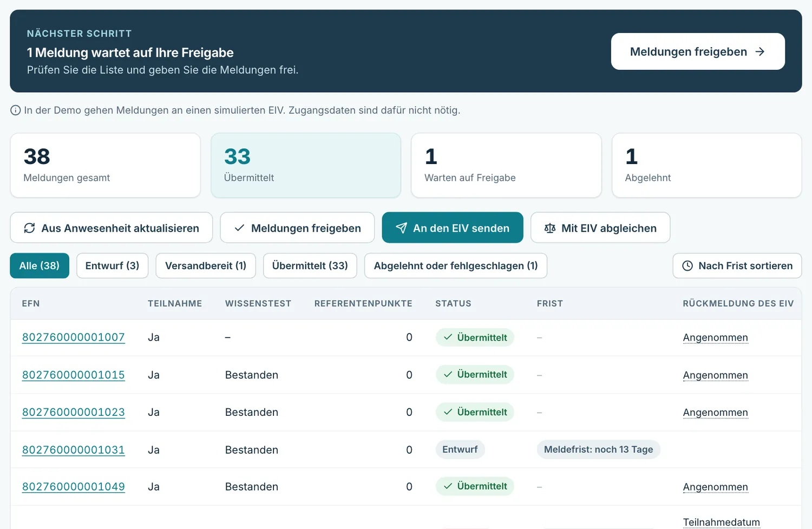Click the scales icon for Mit EIV abgleichen

[550, 228]
